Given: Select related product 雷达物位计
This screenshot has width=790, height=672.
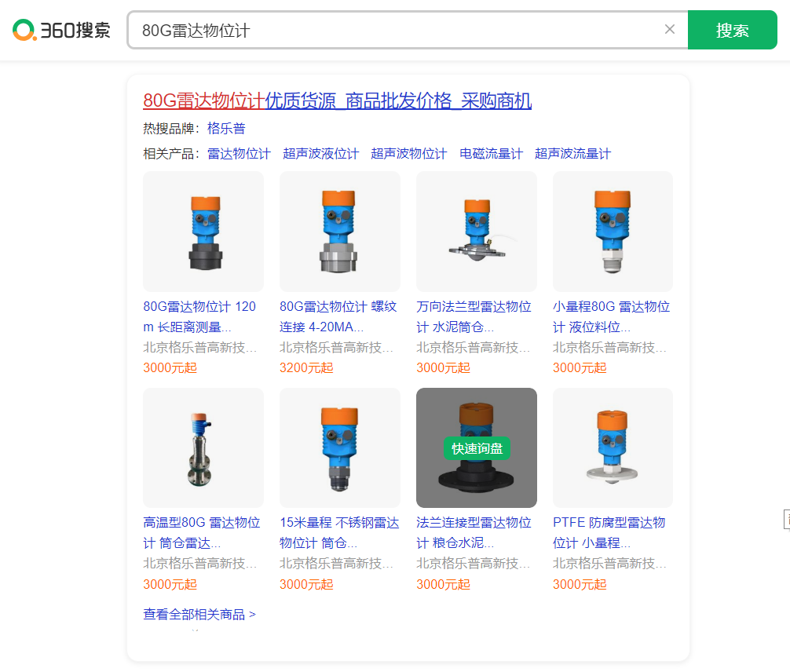Looking at the screenshot, I should 239,153.
